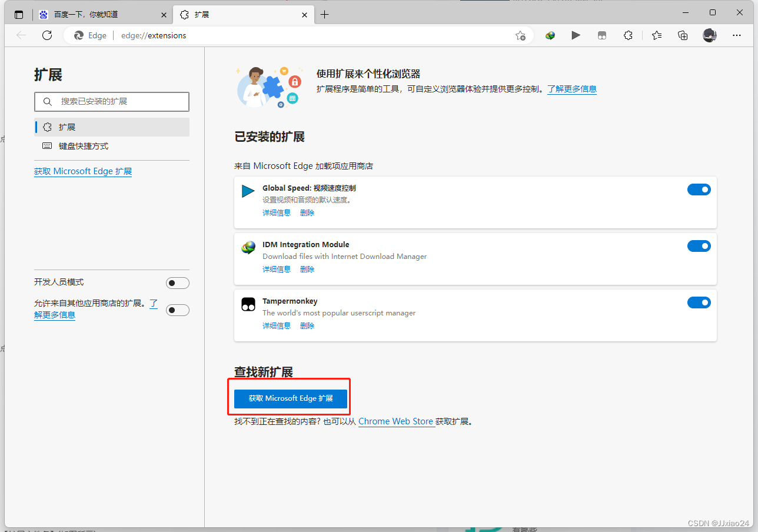
Task: Click the Tampermonkey logo in list
Action: 248,304
